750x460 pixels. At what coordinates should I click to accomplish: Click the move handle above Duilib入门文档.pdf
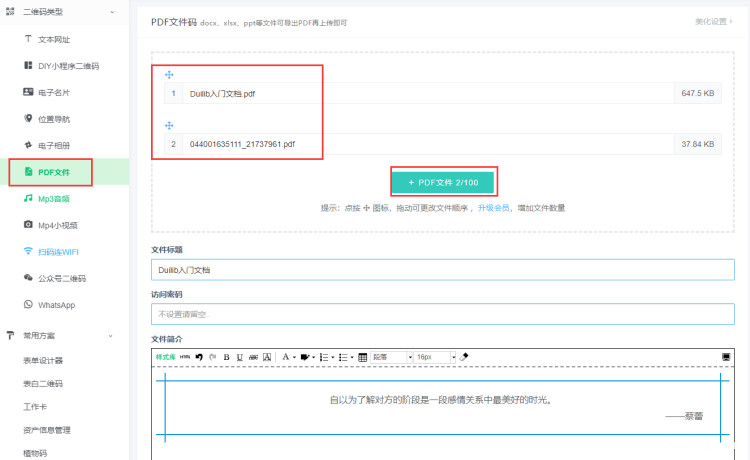(169, 75)
